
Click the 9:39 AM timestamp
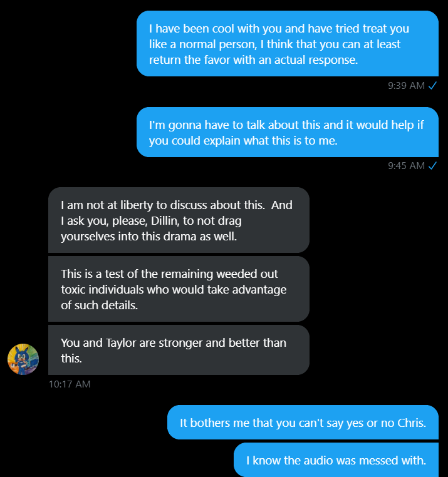click(406, 86)
